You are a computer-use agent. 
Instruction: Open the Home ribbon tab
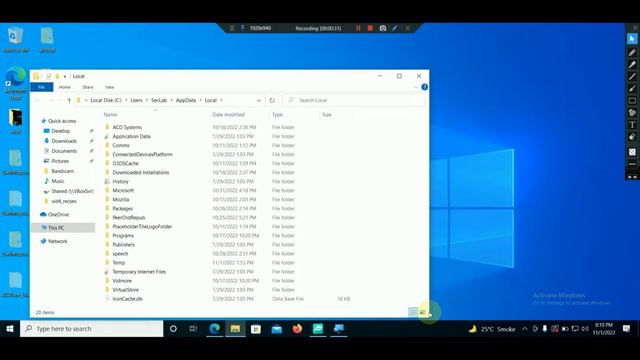pyautogui.click(x=64, y=87)
